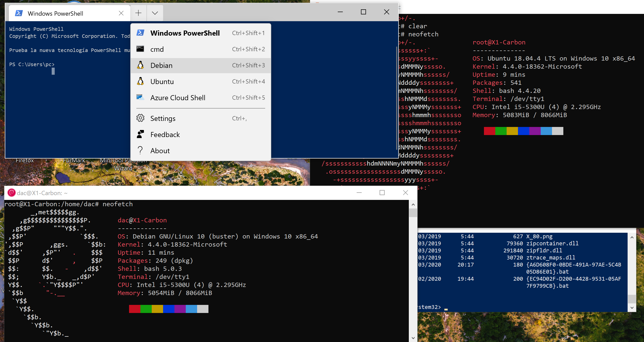Click the Ubuntu penguin icon in menu

pyautogui.click(x=140, y=81)
